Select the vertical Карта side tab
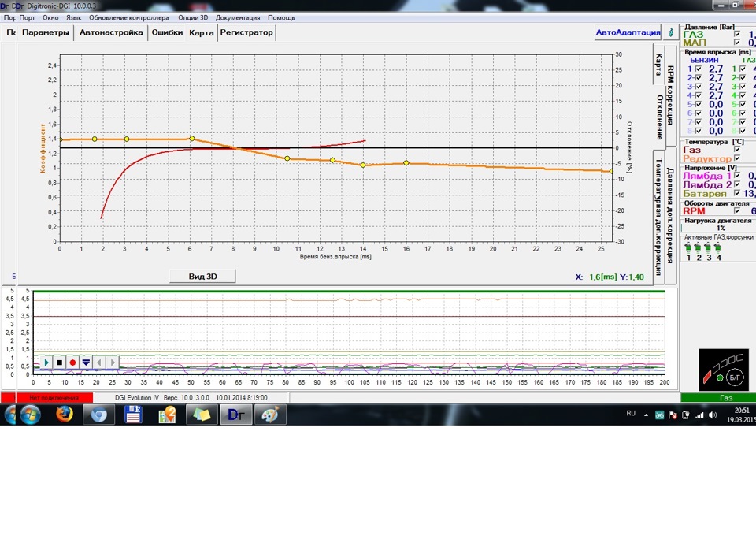The width and height of the screenshot is (756, 554). 658,64
